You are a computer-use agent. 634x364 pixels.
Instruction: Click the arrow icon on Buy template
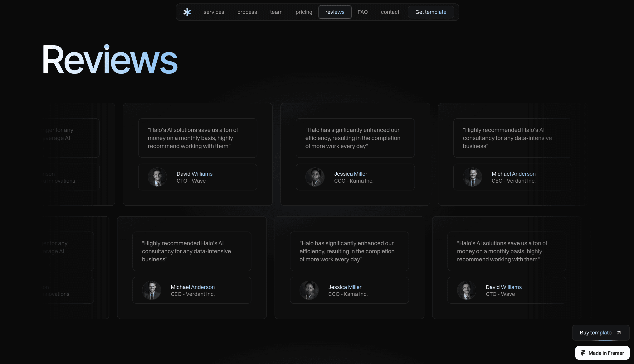(x=619, y=333)
